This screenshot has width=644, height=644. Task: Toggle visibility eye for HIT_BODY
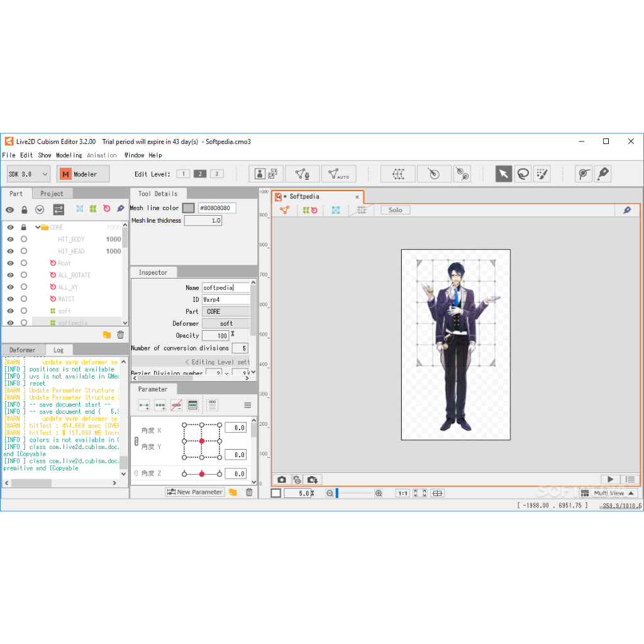pyautogui.click(x=10, y=240)
